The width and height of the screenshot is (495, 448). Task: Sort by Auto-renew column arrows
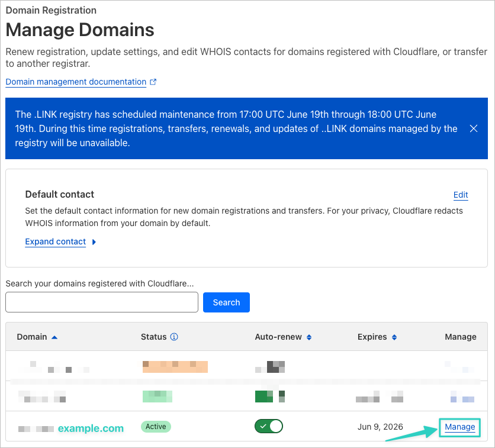pos(309,337)
